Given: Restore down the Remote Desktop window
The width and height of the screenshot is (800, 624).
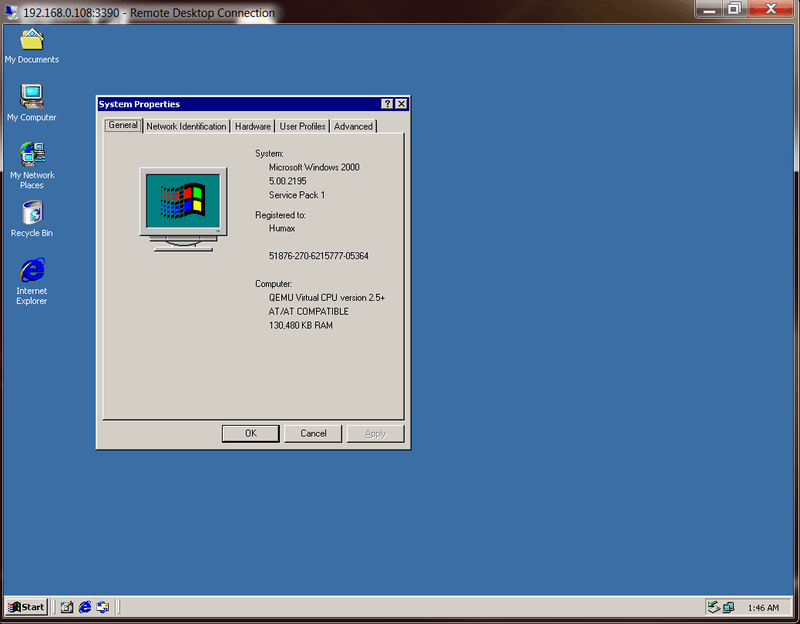Looking at the screenshot, I should (x=734, y=9).
